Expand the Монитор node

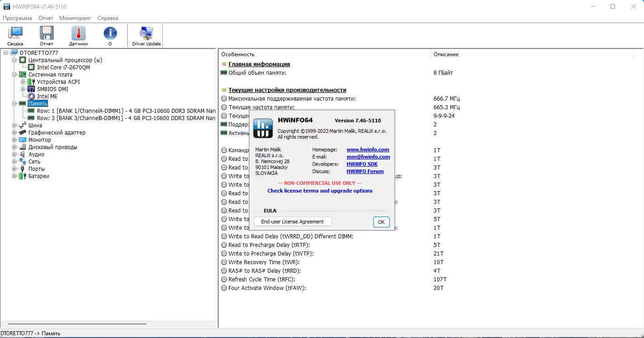click(x=14, y=140)
